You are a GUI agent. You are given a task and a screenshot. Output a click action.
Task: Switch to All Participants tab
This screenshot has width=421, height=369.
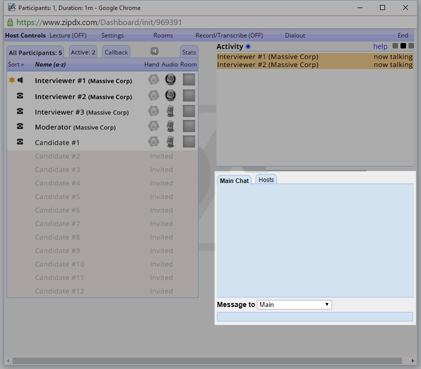tap(35, 53)
